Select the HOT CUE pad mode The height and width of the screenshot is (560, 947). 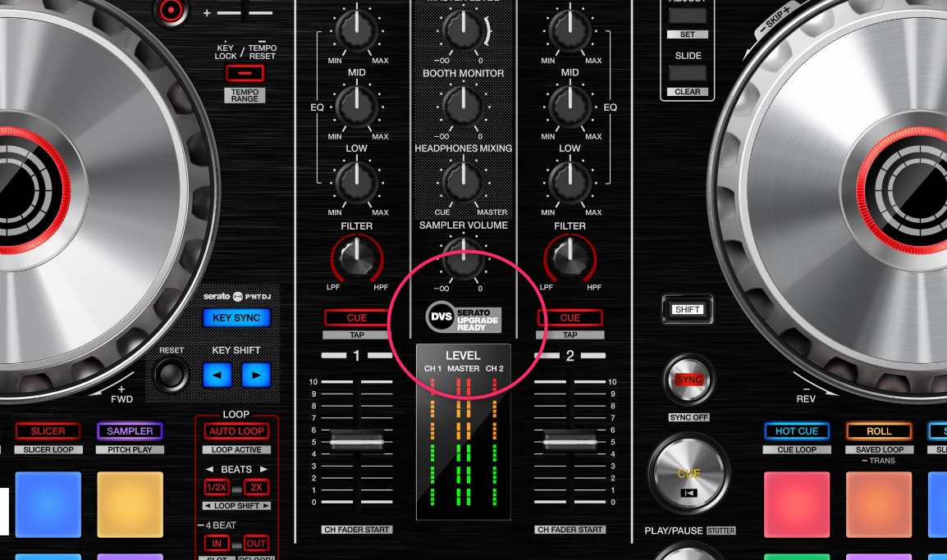(797, 430)
